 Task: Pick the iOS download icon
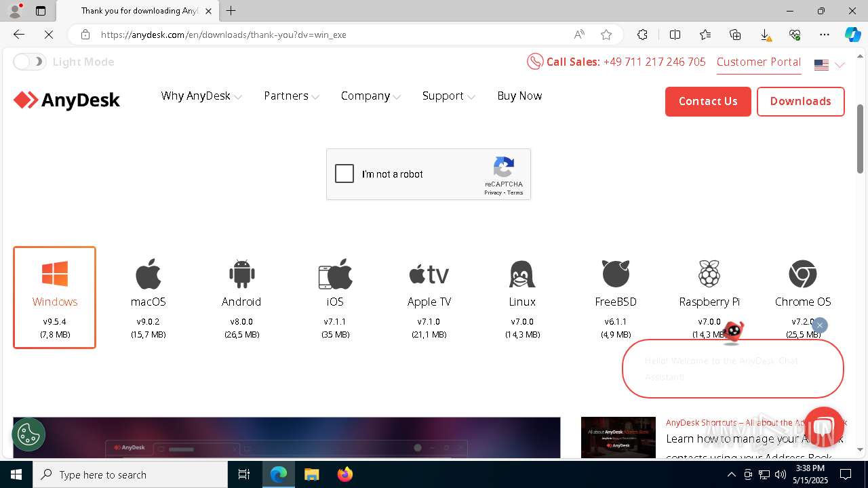pyautogui.click(x=335, y=274)
